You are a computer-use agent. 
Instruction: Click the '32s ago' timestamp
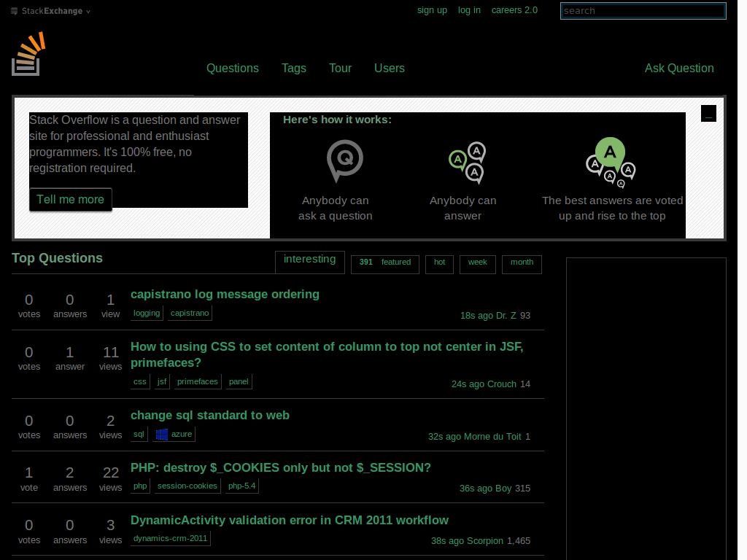(x=444, y=437)
